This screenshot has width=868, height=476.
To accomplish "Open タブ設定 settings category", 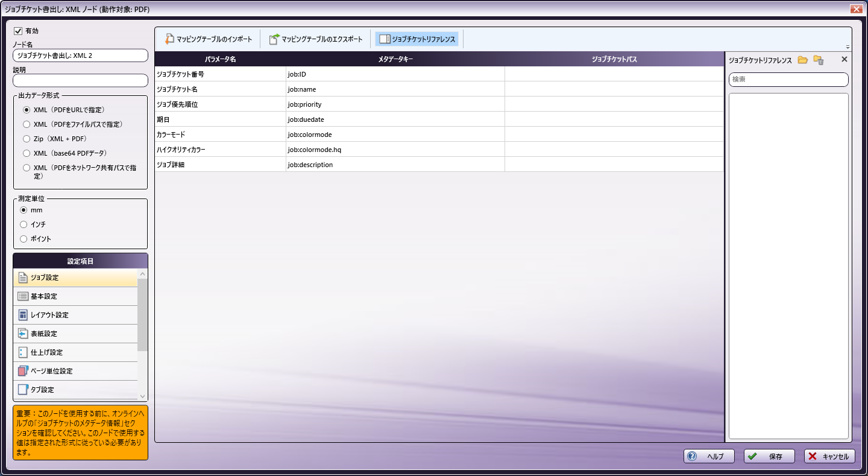I will pyautogui.click(x=75, y=390).
